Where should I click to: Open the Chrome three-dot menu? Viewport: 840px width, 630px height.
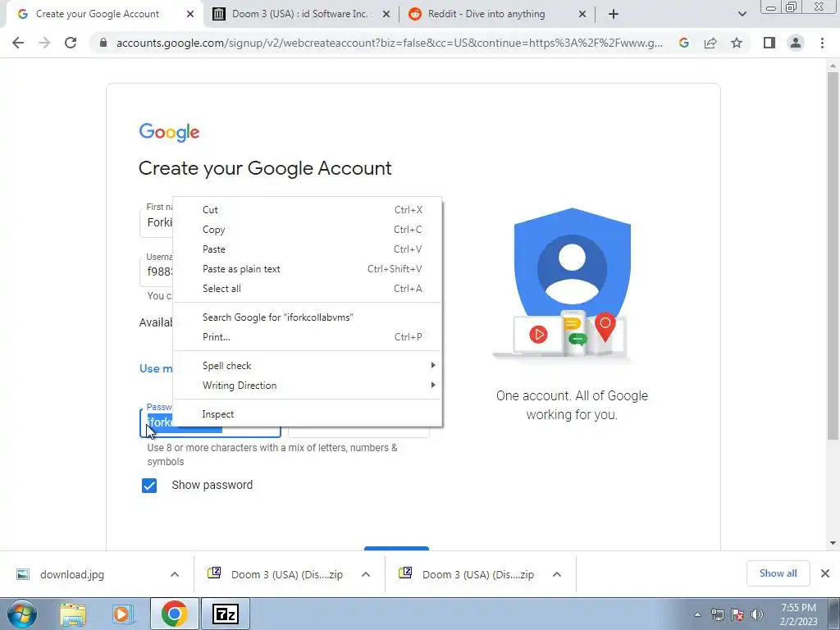pos(822,43)
